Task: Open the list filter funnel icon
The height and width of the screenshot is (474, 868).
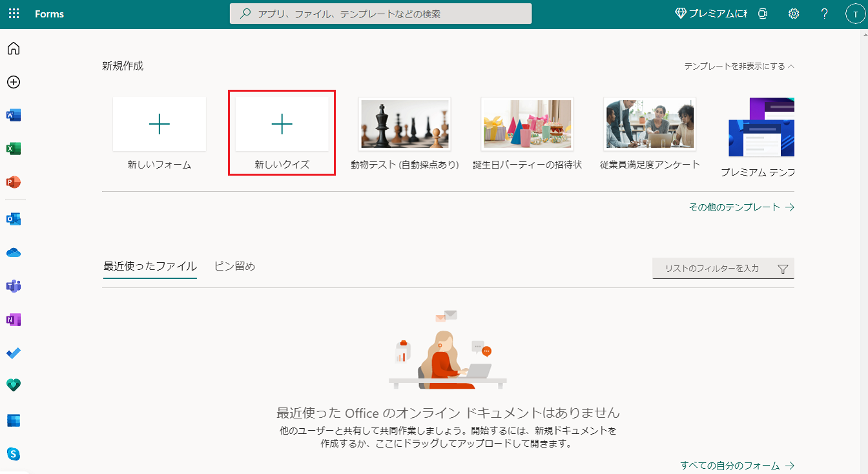Action: tap(783, 269)
